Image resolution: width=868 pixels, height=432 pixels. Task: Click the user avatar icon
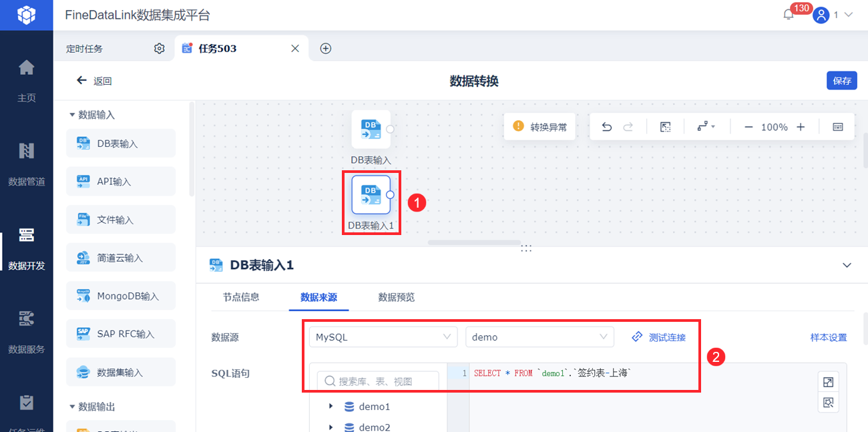tap(821, 15)
